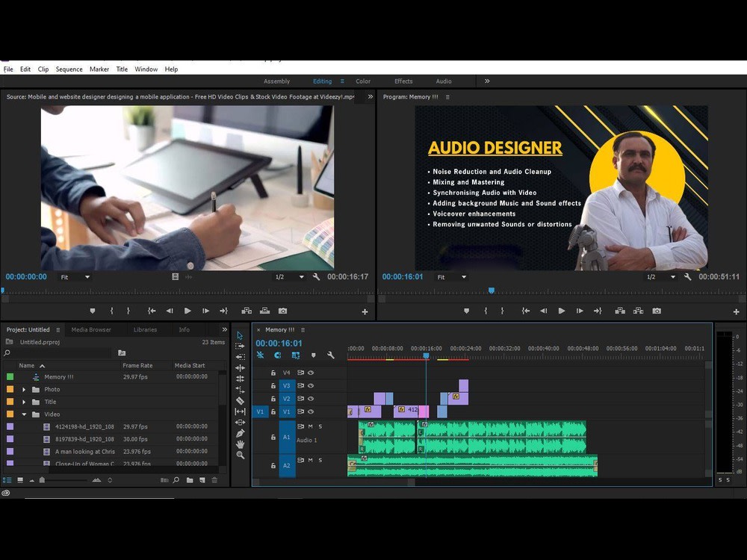
Task: Open Source monitor settings wrench
Action: [316, 277]
